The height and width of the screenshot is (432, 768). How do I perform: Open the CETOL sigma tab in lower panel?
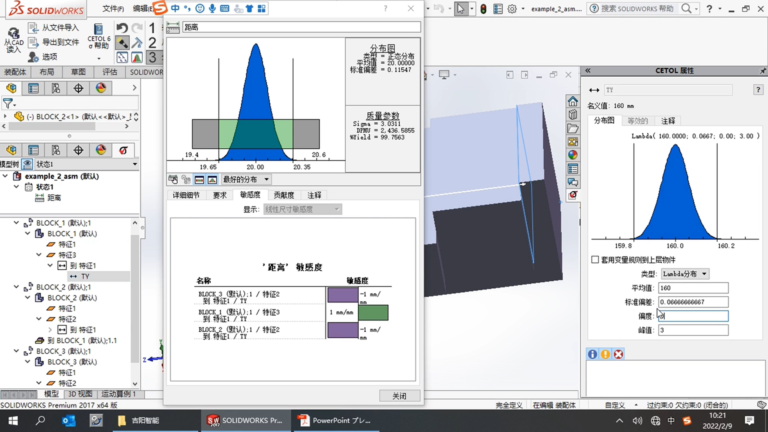click(x=123, y=150)
